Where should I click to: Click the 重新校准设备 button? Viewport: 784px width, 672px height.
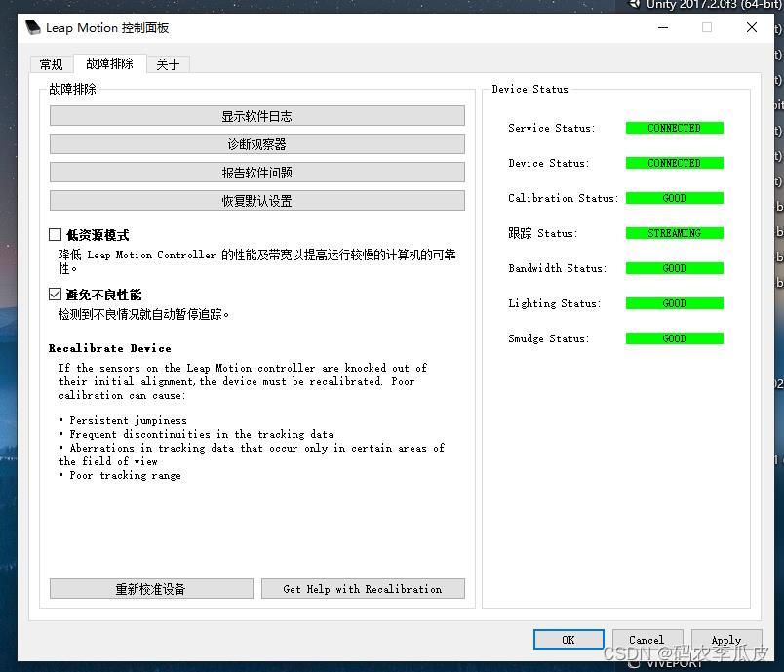[x=151, y=588]
